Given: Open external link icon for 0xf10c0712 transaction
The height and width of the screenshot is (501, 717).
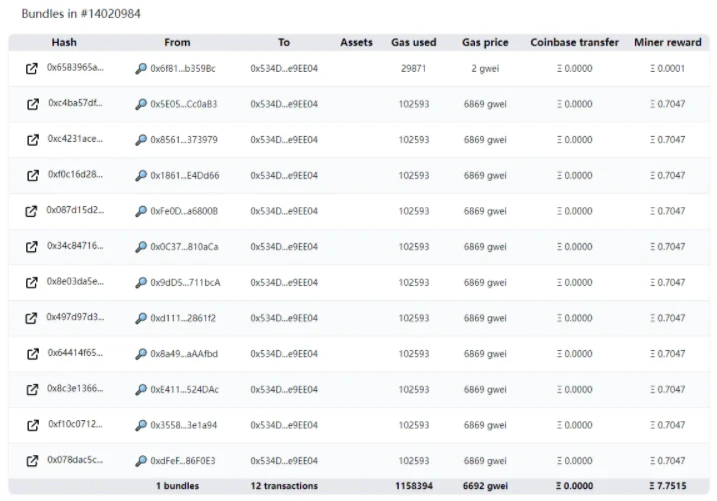Looking at the screenshot, I should coord(33,425).
